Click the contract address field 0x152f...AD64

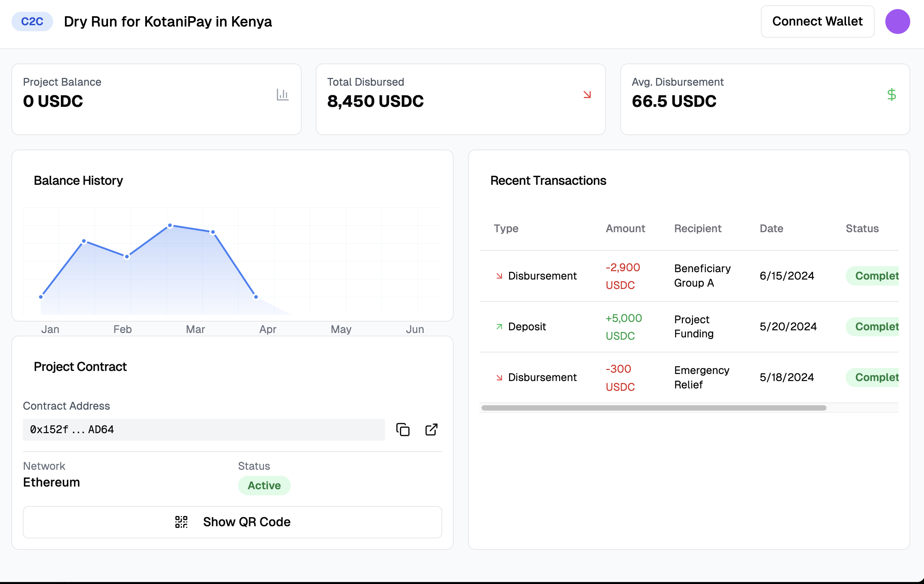pyautogui.click(x=204, y=429)
